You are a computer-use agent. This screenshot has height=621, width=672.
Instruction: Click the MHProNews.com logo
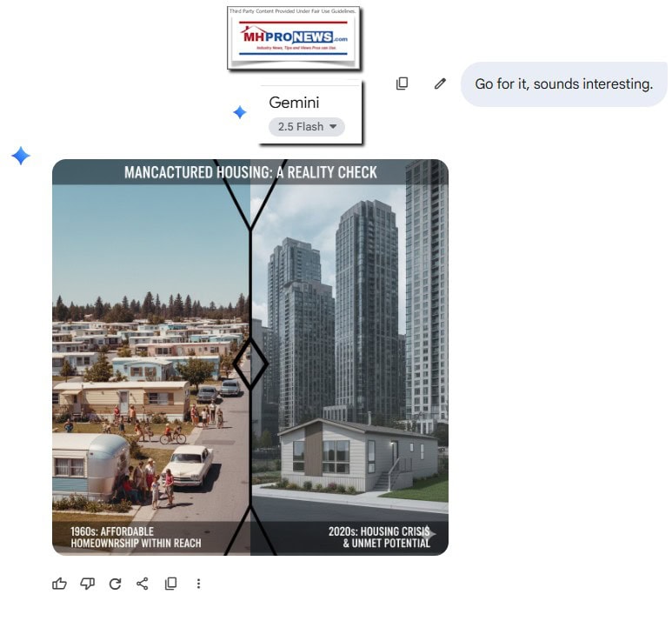click(x=294, y=38)
